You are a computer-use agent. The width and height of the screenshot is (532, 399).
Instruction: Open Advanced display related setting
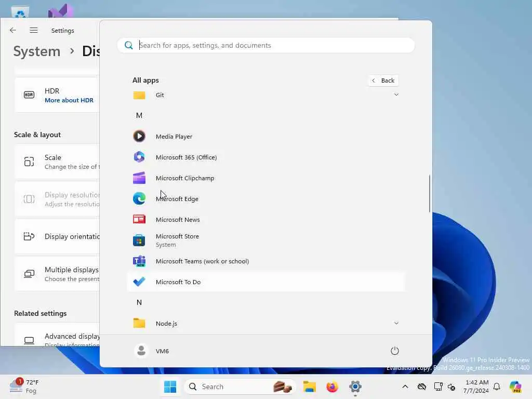57,335
